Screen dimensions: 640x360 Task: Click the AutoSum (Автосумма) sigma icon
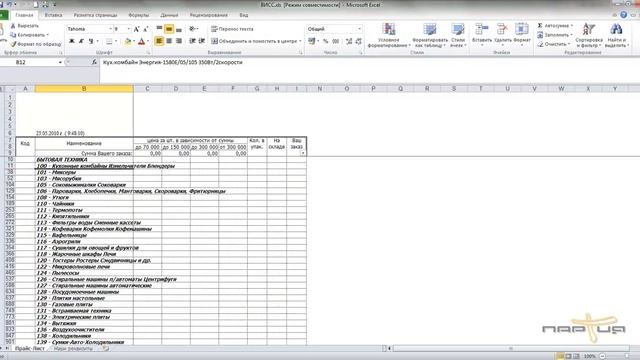tap(540, 26)
